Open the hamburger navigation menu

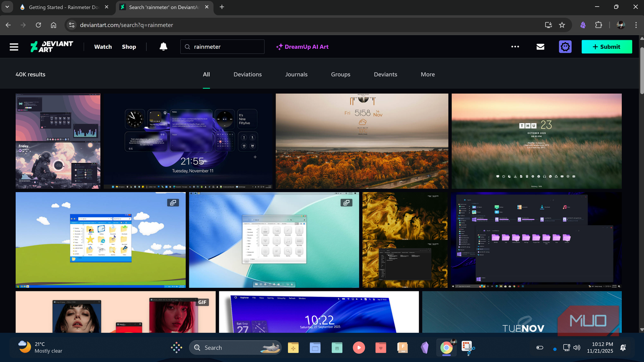point(14,46)
